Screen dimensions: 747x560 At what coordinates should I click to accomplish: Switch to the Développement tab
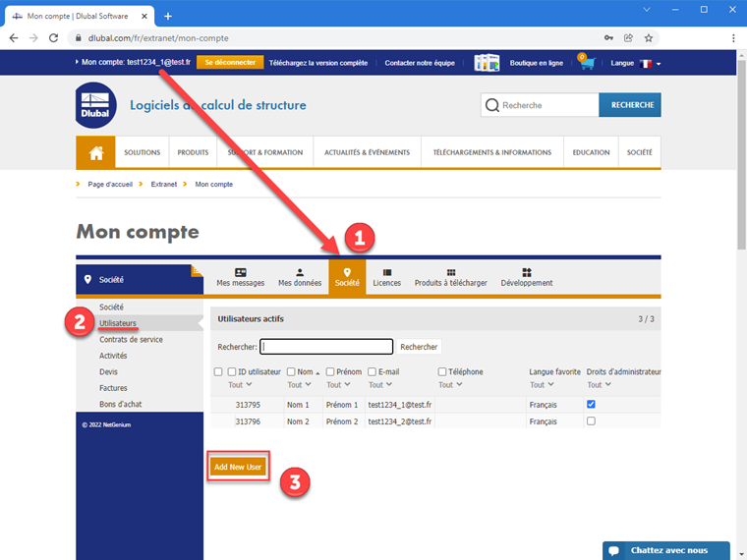coord(527,277)
